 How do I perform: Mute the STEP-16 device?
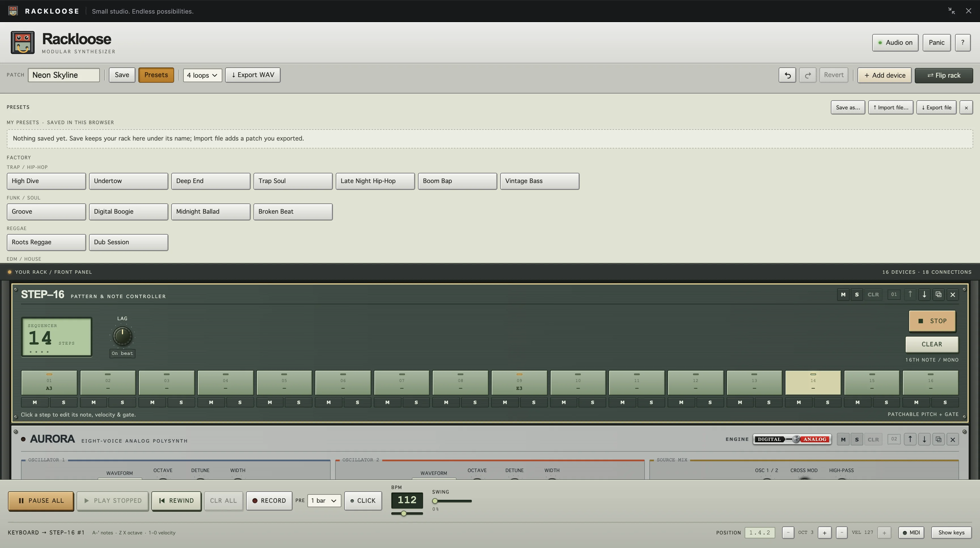coord(843,294)
